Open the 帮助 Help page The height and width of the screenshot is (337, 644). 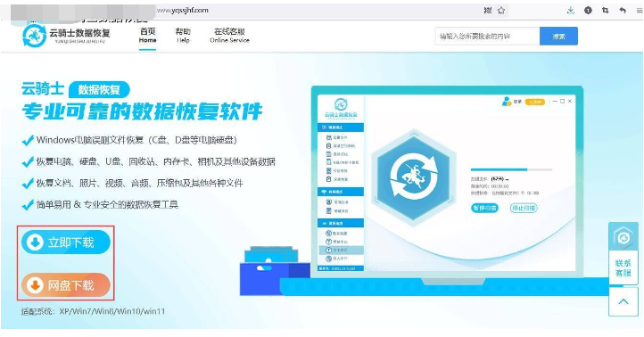(x=183, y=36)
